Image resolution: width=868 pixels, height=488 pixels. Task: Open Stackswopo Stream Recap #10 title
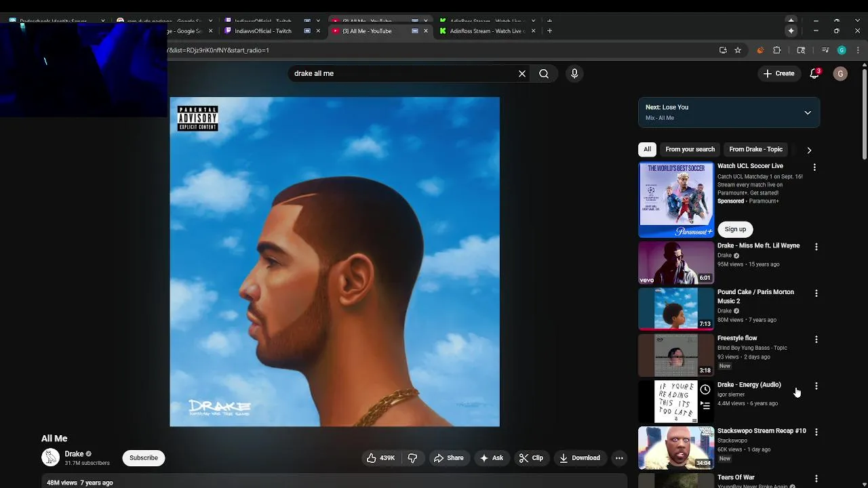point(762,430)
